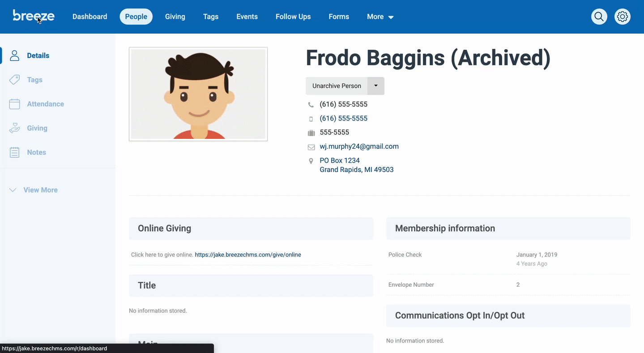Click the home phone icon
Screen dimensions: 644x353
tap(311, 105)
